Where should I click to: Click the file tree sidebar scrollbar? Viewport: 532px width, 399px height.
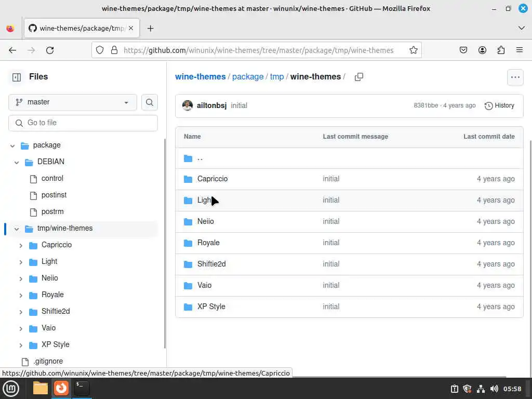click(x=165, y=244)
